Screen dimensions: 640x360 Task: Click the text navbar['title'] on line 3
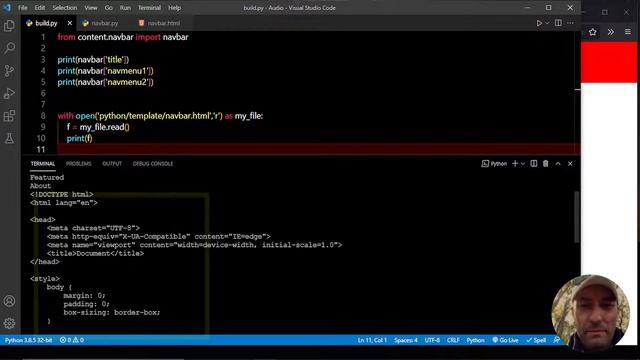(102, 60)
